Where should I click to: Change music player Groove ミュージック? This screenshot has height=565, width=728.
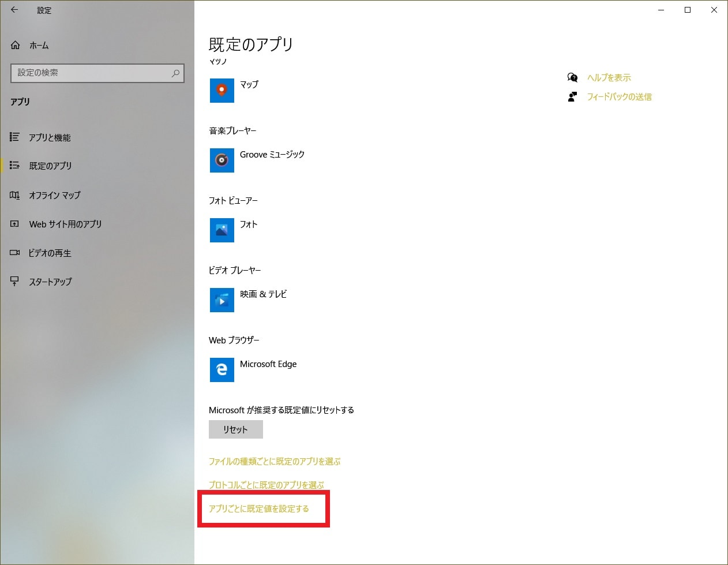tap(272, 155)
